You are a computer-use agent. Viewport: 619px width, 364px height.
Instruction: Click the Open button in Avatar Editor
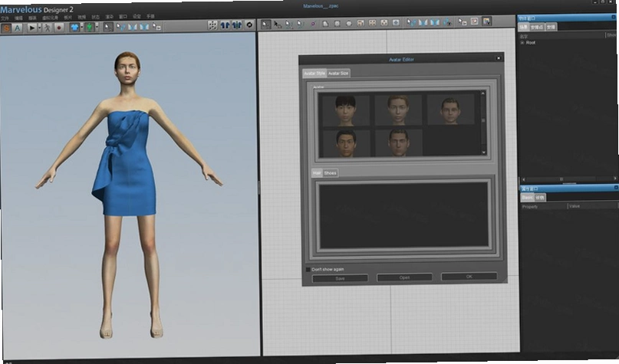click(x=405, y=277)
